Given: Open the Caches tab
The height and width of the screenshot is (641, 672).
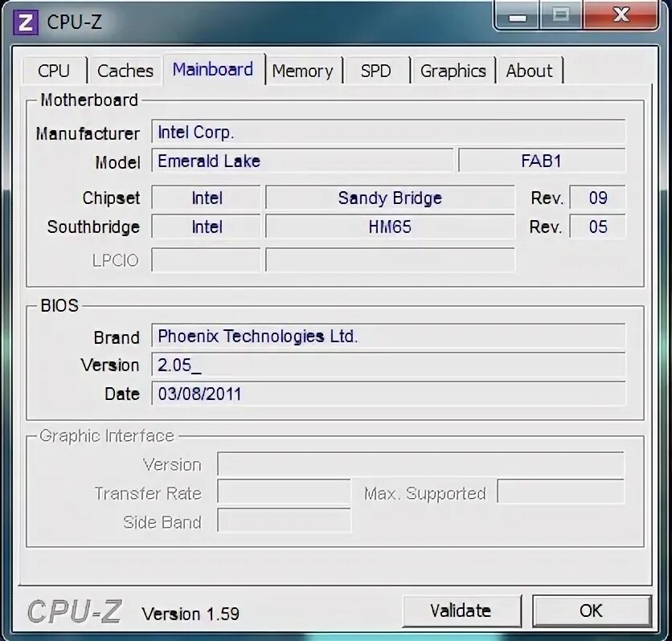Looking at the screenshot, I should (125, 71).
